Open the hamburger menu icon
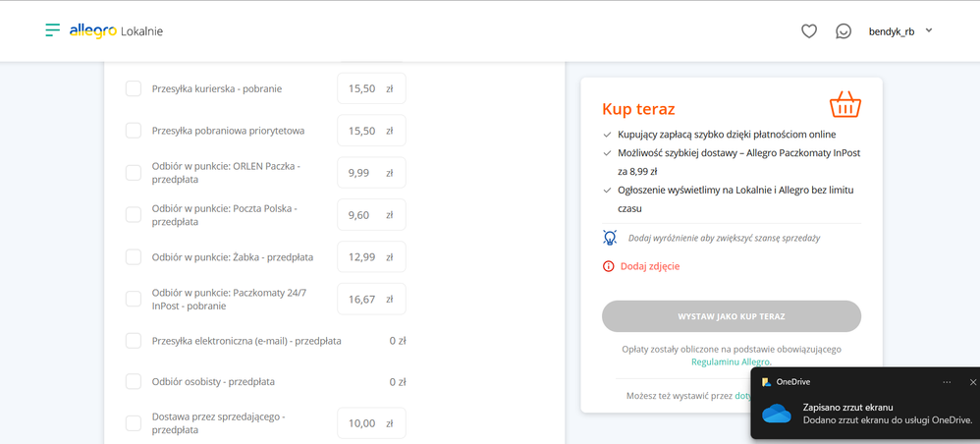This screenshot has height=444, width=980. click(x=52, y=30)
